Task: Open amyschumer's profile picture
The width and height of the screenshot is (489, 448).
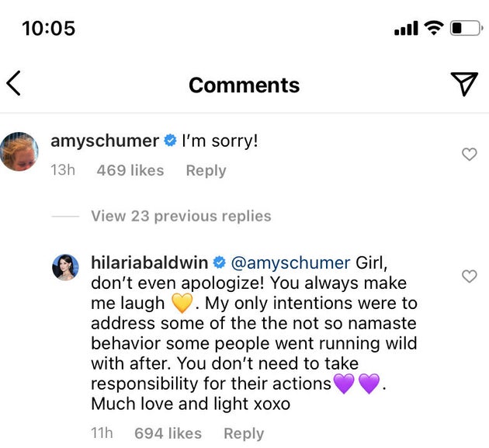Action: tap(19, 151)
